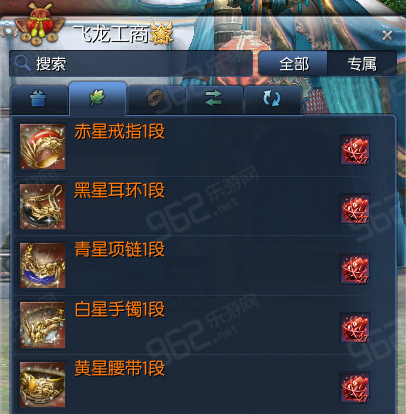Click red gem cost icon for 黄星腰带1段
This screenshot has width=406, height=414.
coord(355,387)
